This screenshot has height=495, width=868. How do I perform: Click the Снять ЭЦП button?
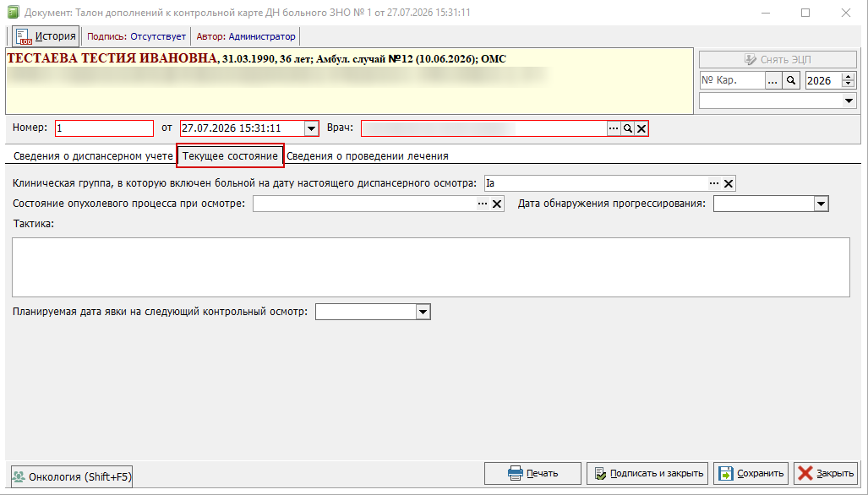tap(778, 59)
